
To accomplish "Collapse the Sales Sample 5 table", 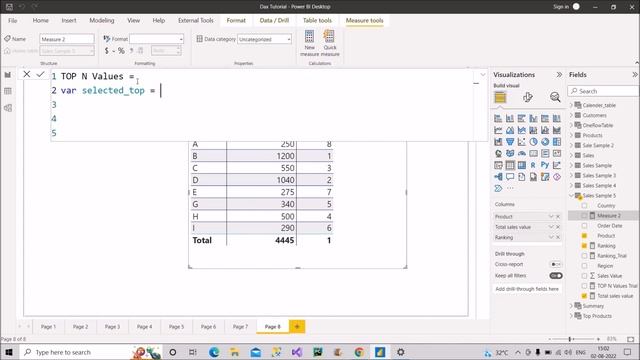I will [x=571, y=196].
